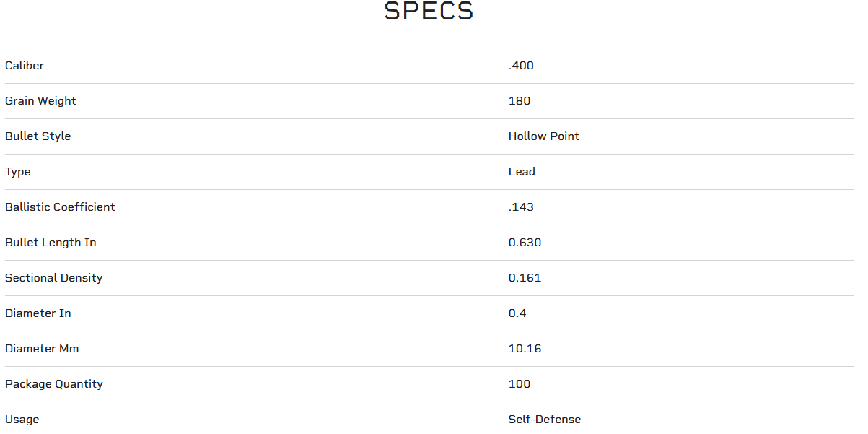
Task: Select the .400 caliber value
Action: 521,66
